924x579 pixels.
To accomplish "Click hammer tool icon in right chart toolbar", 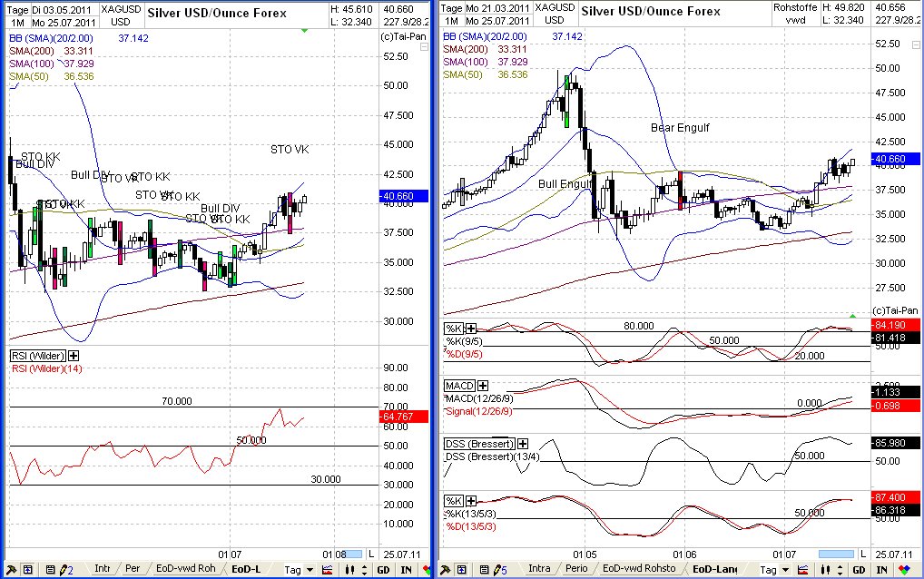I will coord(446,570).
